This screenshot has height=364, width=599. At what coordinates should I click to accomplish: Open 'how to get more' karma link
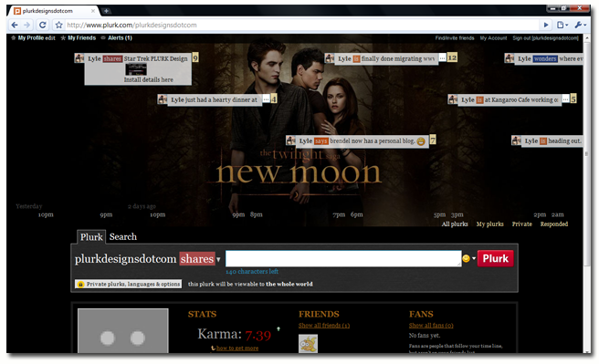(x=237, y=348)
